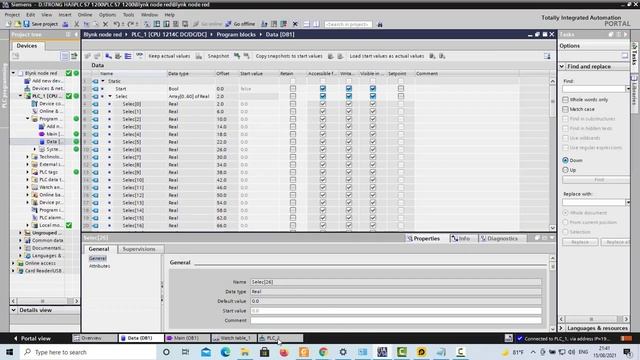This screenshot has height=360, width=640.
Task: Click the New project icon in toolbar
Action: pyautogui.click(x=9, y=24)
